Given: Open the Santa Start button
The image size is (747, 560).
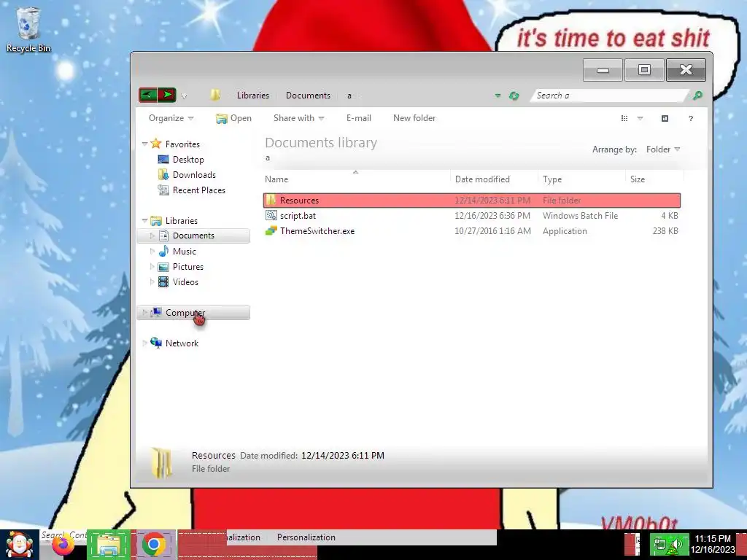Looking at the screenshot, I should click(19, 545).
